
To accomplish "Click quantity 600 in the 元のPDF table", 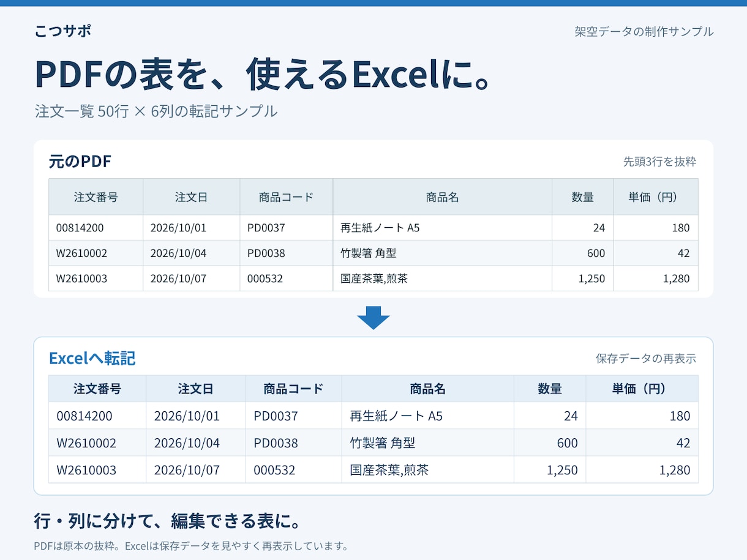I will (596, 253).
